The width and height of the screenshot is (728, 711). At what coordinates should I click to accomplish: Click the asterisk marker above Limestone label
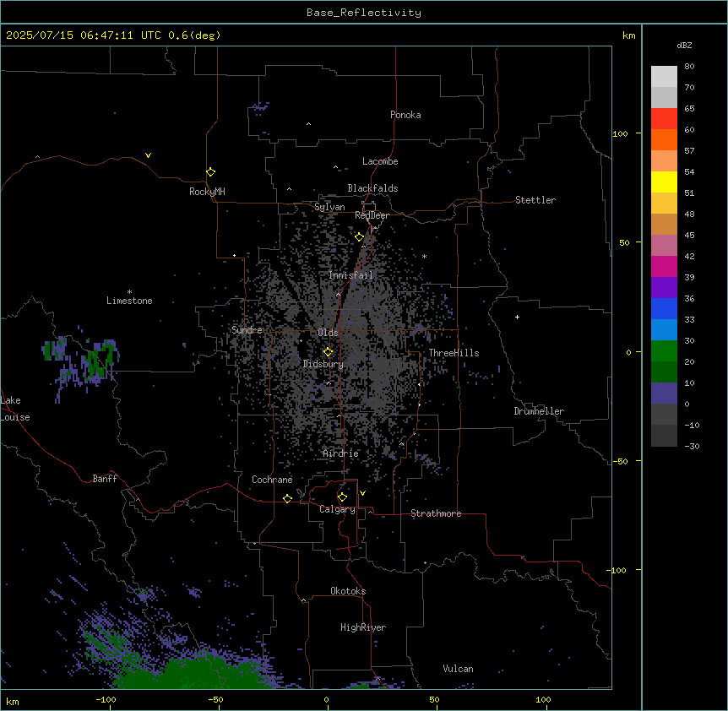click(x=129, y=292)
